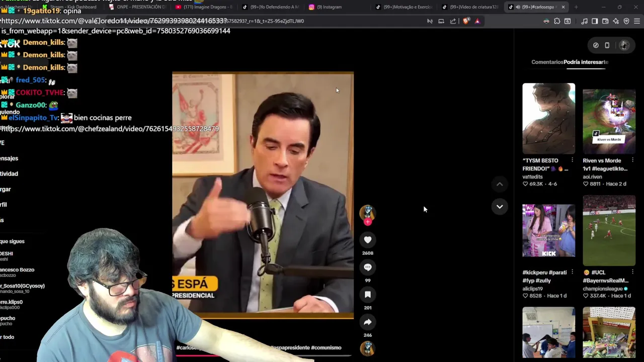Open the Brave playlist music note icon
The height and width of the screenshot is (362, 644).
point(584,21)
